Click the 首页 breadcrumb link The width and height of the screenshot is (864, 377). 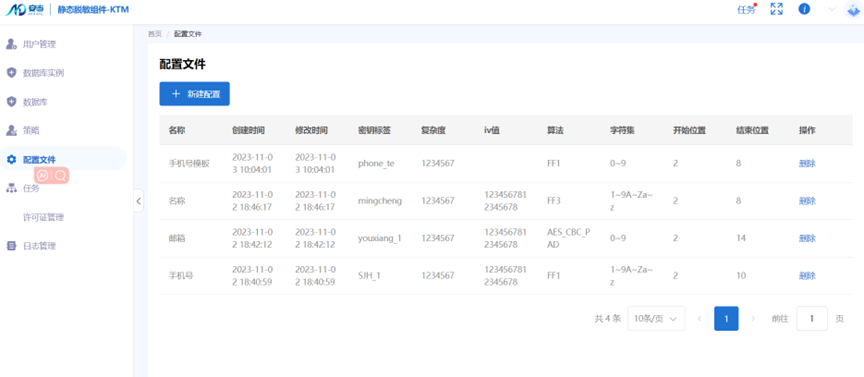click(155, 34)
